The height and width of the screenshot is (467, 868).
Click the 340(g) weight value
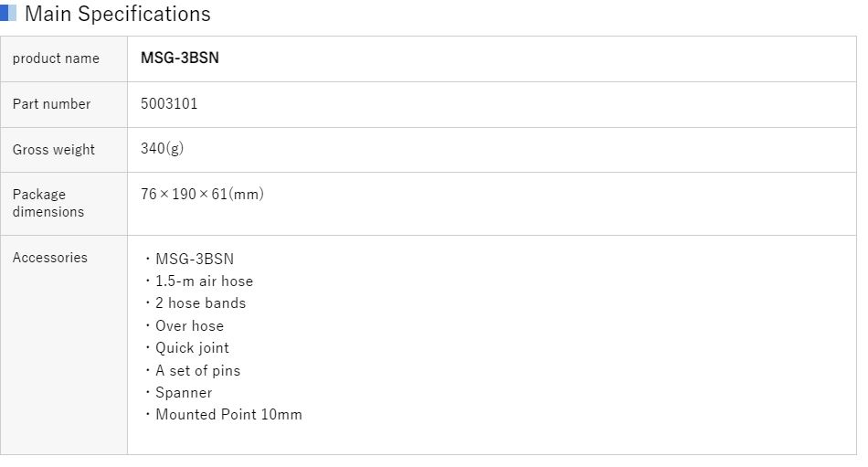[162, 149]
